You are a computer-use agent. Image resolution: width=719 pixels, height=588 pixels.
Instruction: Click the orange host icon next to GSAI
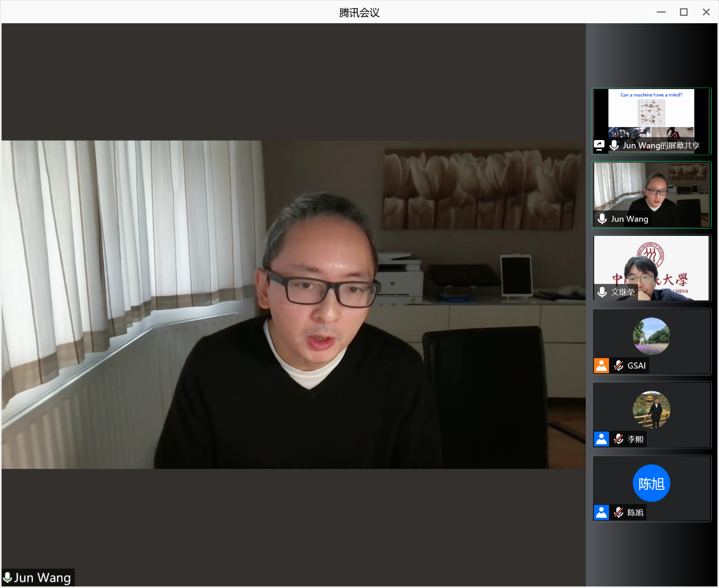tap(601, 366)
